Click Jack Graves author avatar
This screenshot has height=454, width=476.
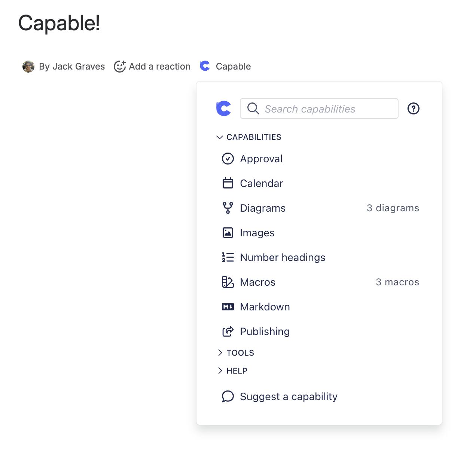pos(28,66)
